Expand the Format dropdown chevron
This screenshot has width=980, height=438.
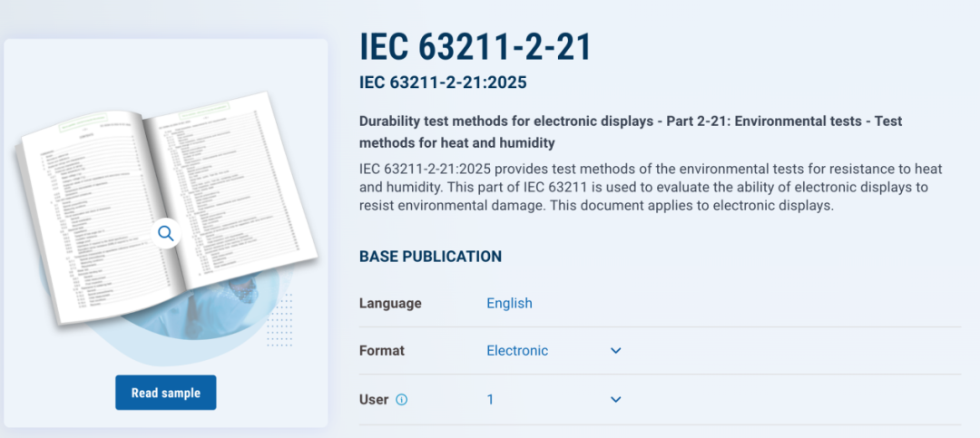point(615,351)
